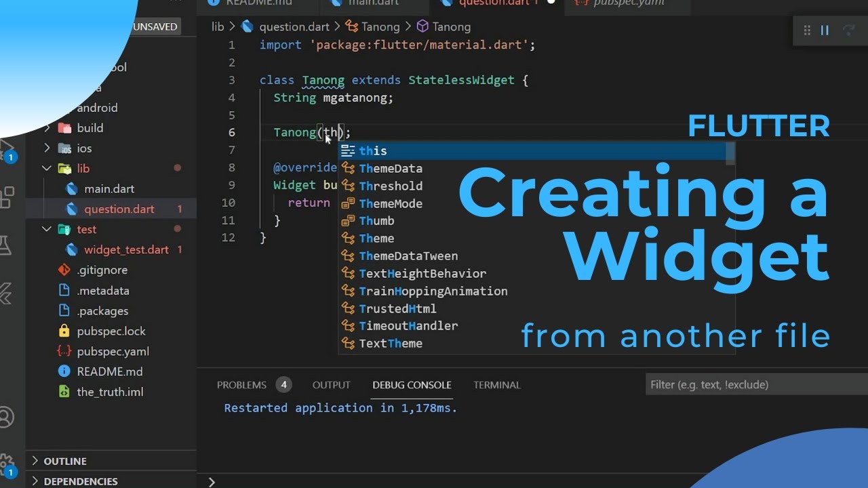Click the suggestion list scrollbar
The width and height of the screenshot is (868, 488).
(730, 153)
